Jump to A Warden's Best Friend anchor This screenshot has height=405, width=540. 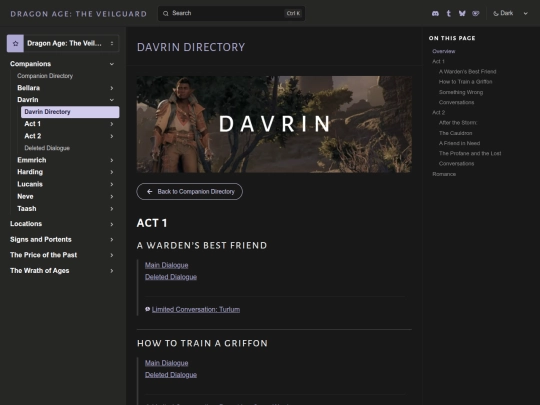[x=467, y=72]
